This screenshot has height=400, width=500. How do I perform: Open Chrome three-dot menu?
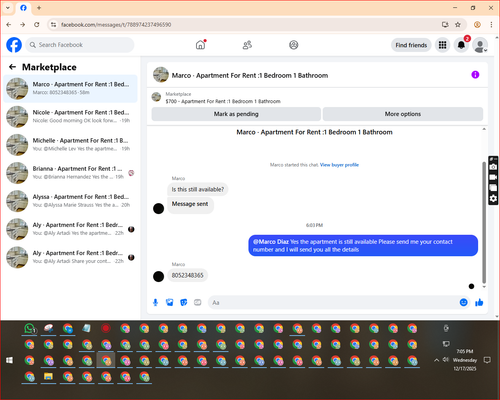tap(491, 24)
